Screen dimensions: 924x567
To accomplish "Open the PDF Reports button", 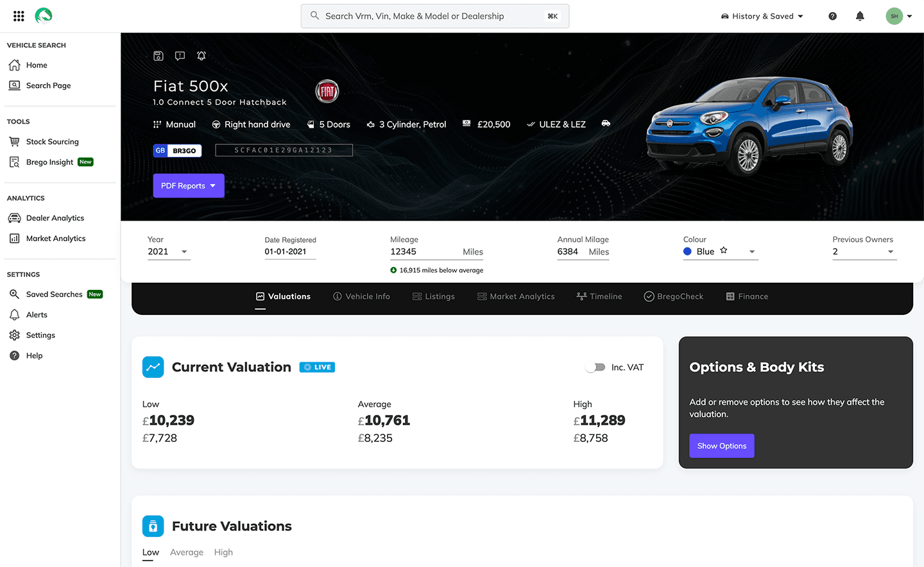I will coord(188,185).
